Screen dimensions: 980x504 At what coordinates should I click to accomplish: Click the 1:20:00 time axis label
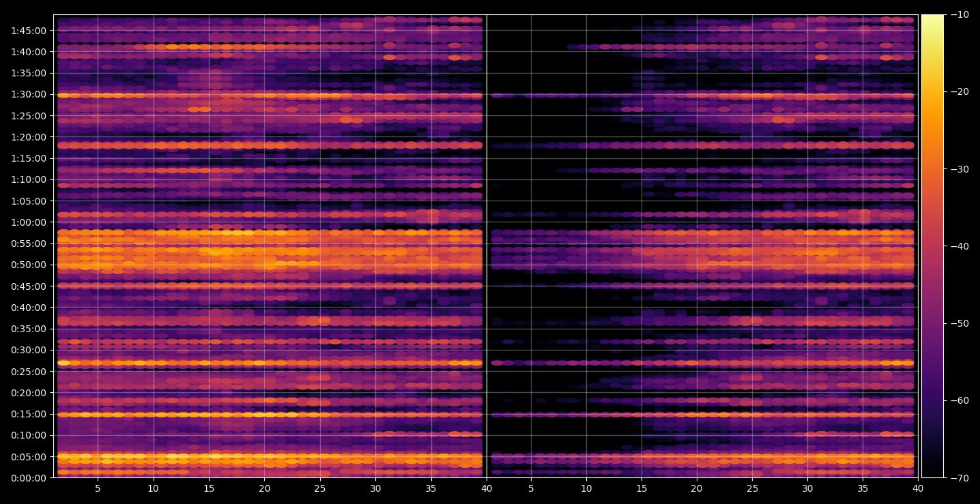pyautogui.click(x=29, y=137)
